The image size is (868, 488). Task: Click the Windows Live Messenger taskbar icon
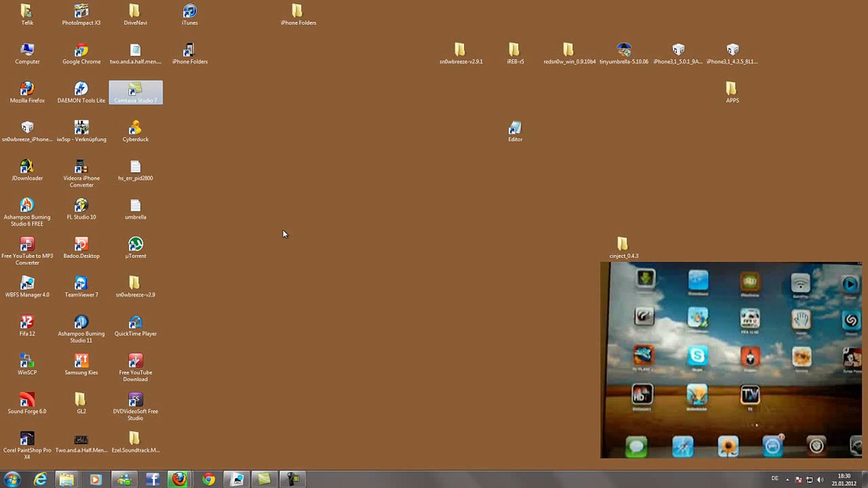[x=124, y=479]
